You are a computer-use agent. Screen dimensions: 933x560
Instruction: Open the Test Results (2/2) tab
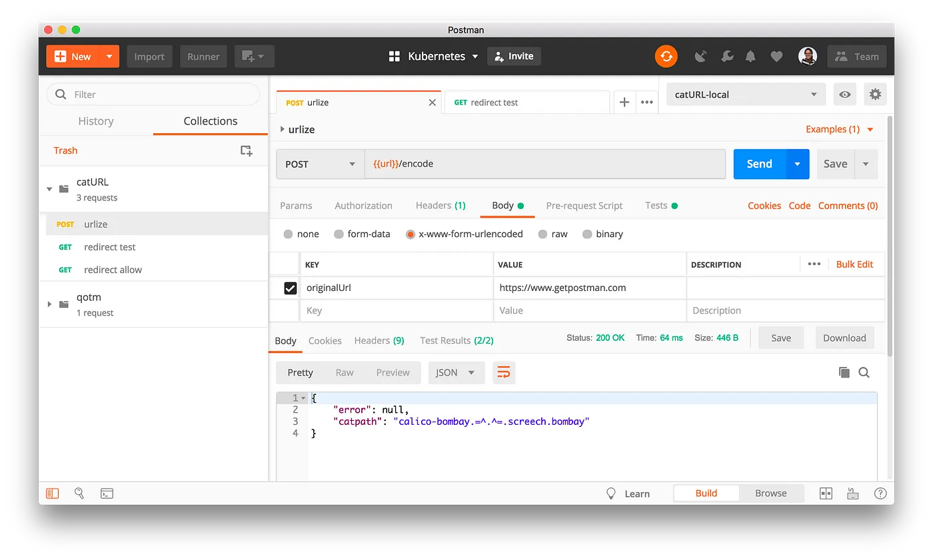tap(457, 340)
